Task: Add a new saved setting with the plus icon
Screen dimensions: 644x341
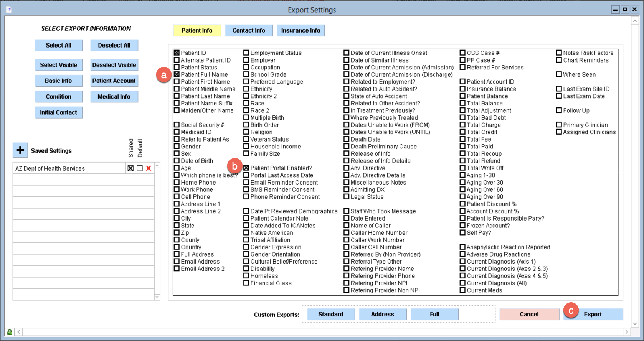Action: 20,150
